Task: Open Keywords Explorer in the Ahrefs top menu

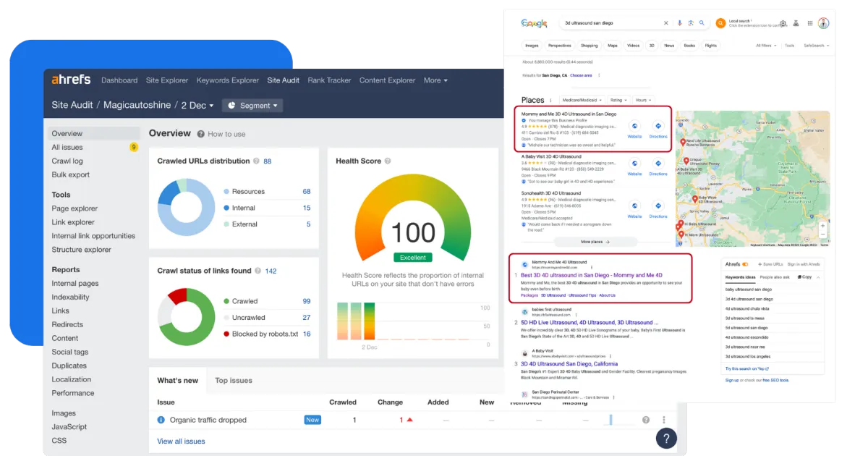Action: pos(228,80)
